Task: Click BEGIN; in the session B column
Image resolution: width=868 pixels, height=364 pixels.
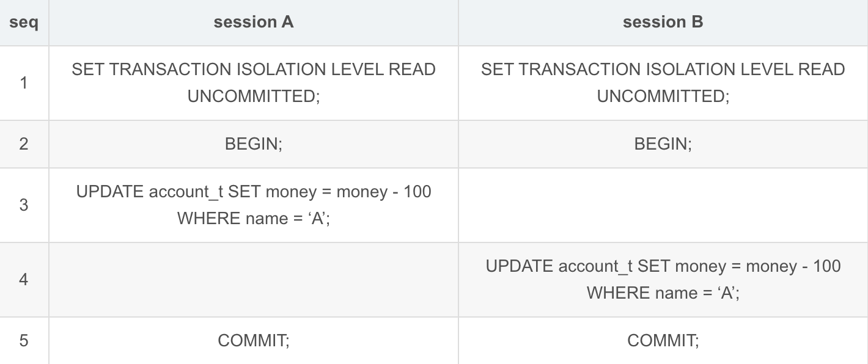Action: (663, 144)
